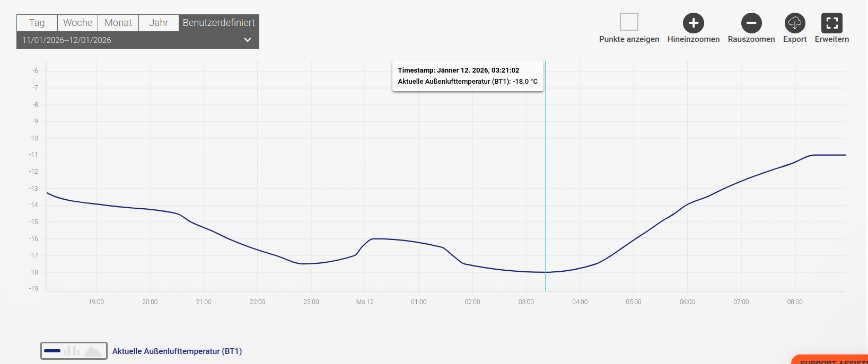Click the cyan cursor line's lowest curve point
Viewport: 868px width, 364px height.
(x=545, y=272)
